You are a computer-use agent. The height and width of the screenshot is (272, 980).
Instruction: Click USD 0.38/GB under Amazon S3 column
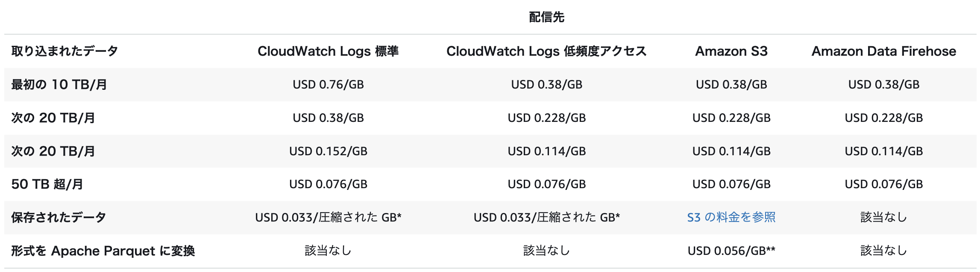tap(731, 85)
